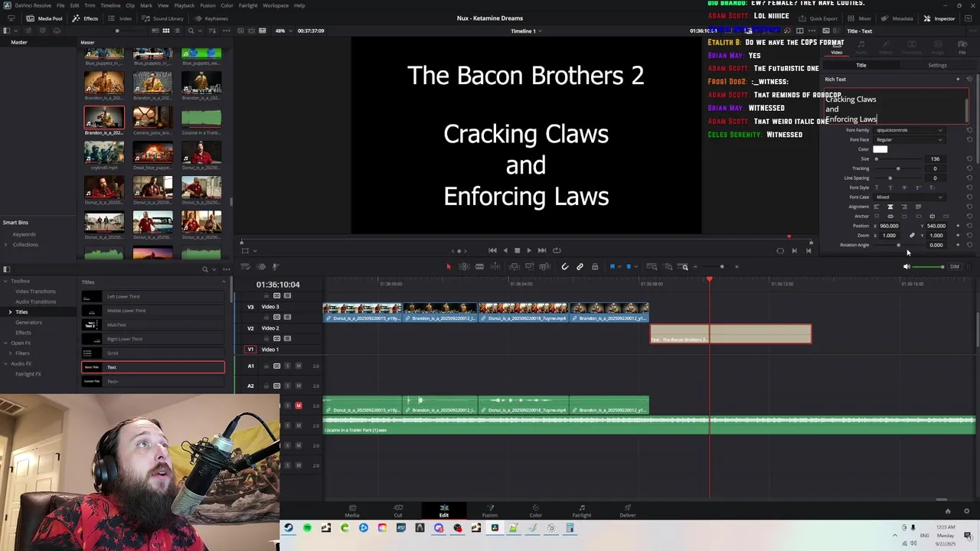
Task: Toggle timeline Snapping magnet icon
Action: point(565,266)
